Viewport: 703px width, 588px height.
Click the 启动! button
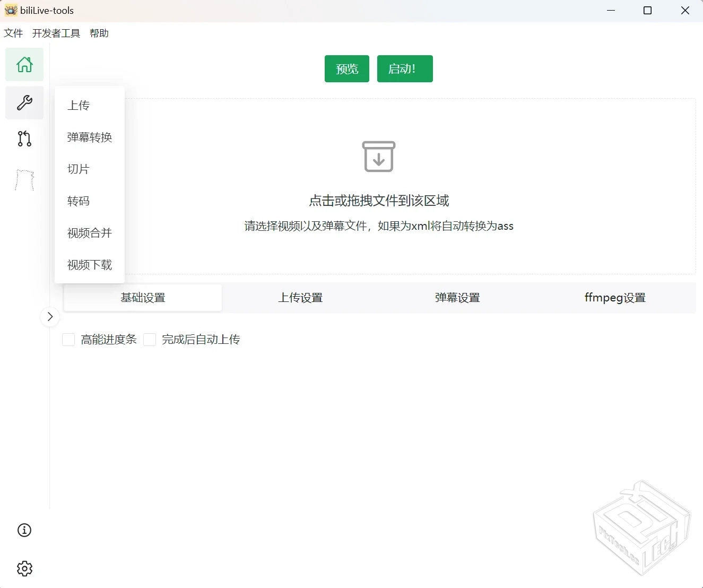pyautogui.click(x=404, y=68)
